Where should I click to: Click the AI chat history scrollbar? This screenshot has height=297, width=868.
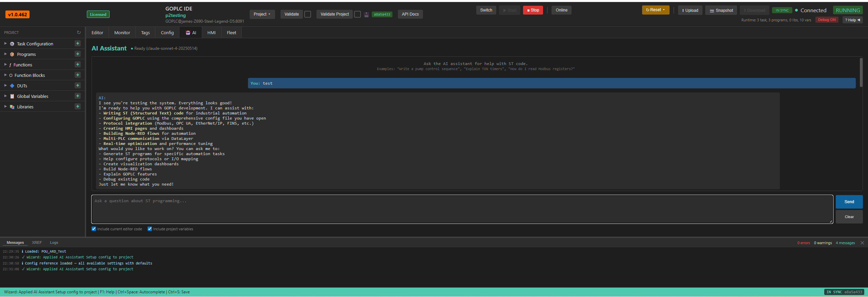click(x=861, y=73)
